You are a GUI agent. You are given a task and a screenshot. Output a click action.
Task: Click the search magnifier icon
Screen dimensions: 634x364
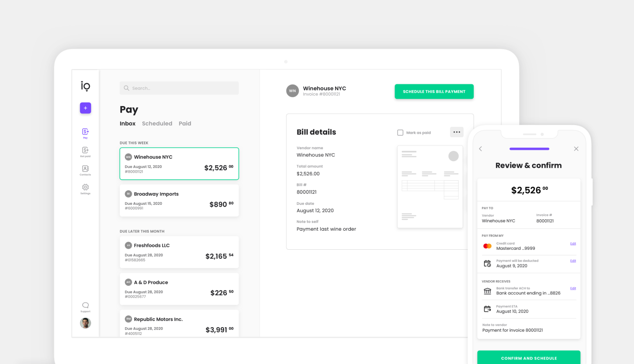click(127, 88)
